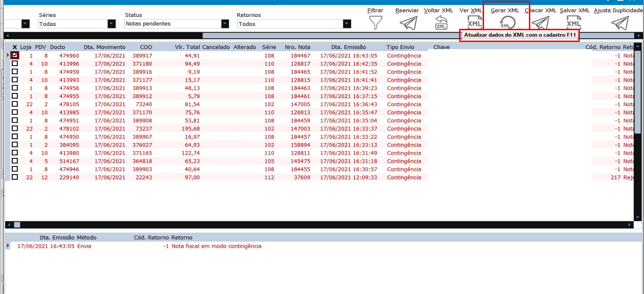Mark the checkbox for Docto 474956
The height and width of the screenshot is (294, 644).
[15, 88]
